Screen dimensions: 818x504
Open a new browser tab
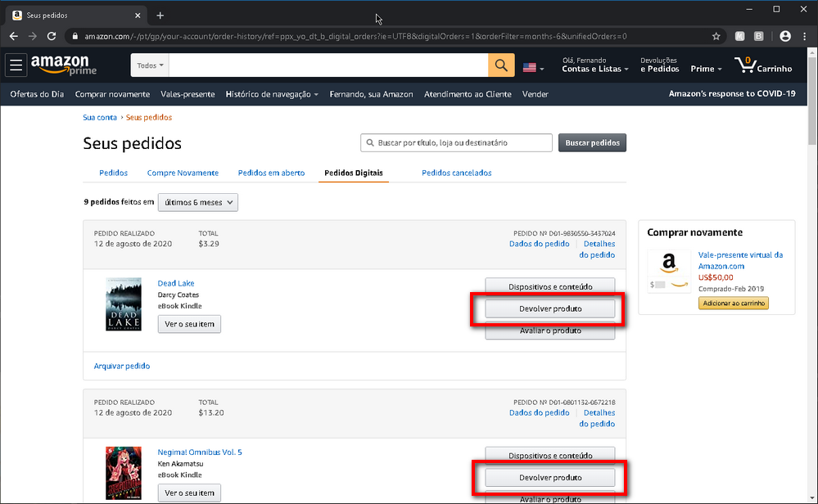(160, 16)
